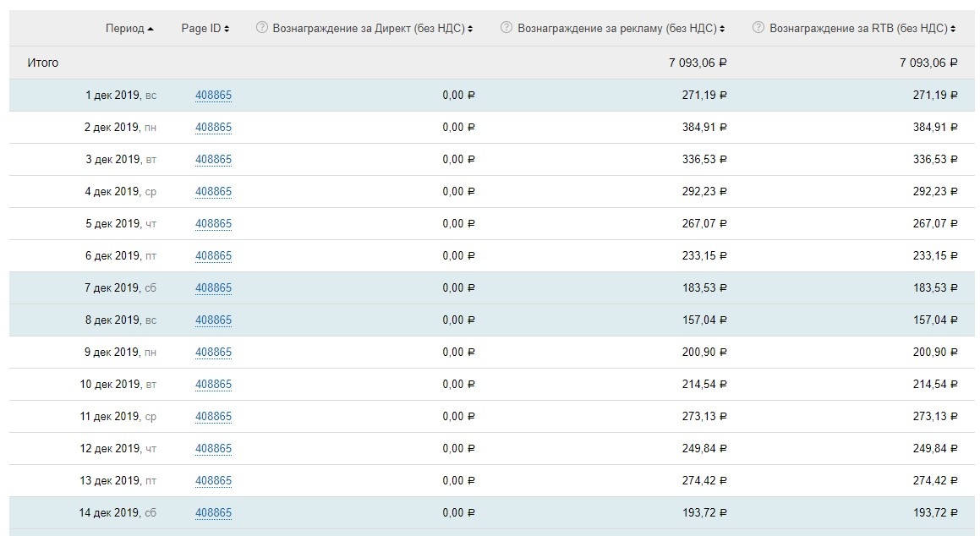Open help icon for Вознаграждение за RTB
The image size is (980, 536).
point(758,28)
